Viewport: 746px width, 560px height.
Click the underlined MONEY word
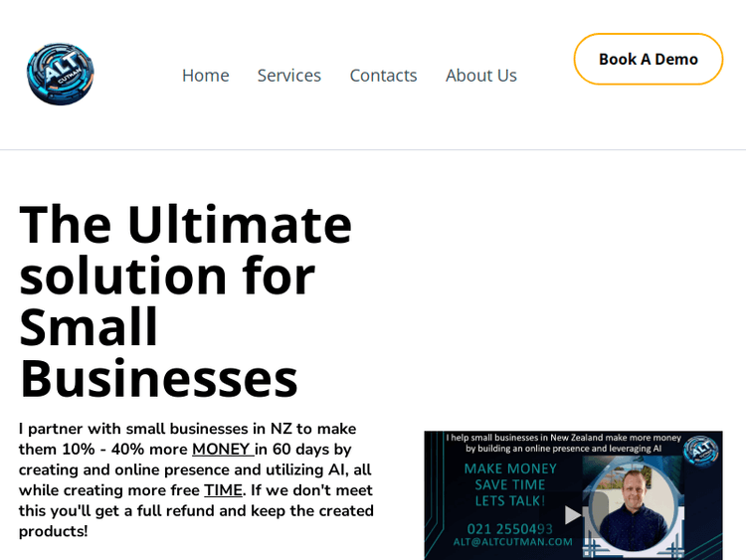[x=221, y=450]
